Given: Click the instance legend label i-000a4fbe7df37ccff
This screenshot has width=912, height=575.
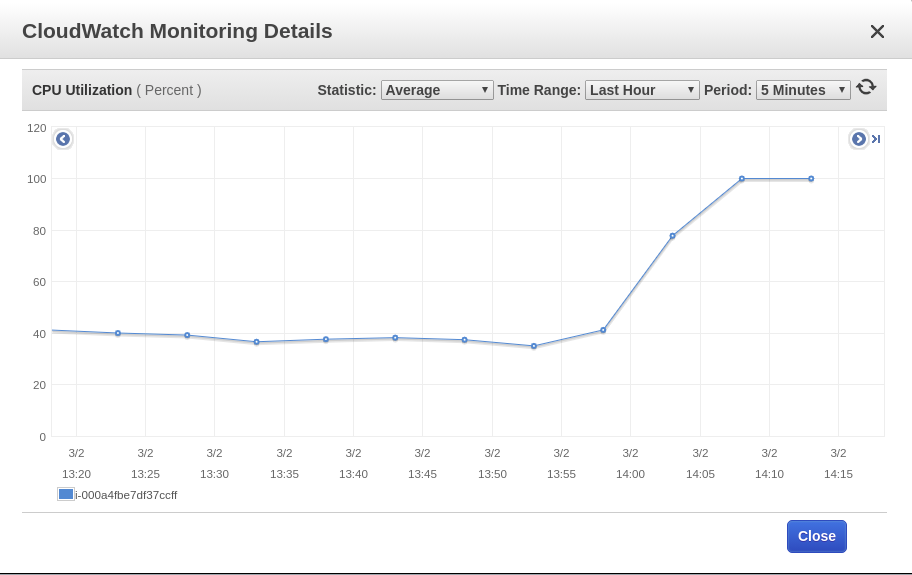Looking at the screenshot, I should point(126,495).
